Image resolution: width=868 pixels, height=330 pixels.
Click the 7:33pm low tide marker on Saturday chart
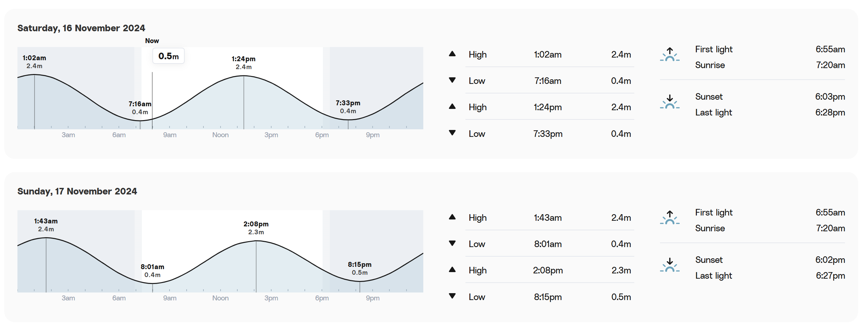pos(348,119)
